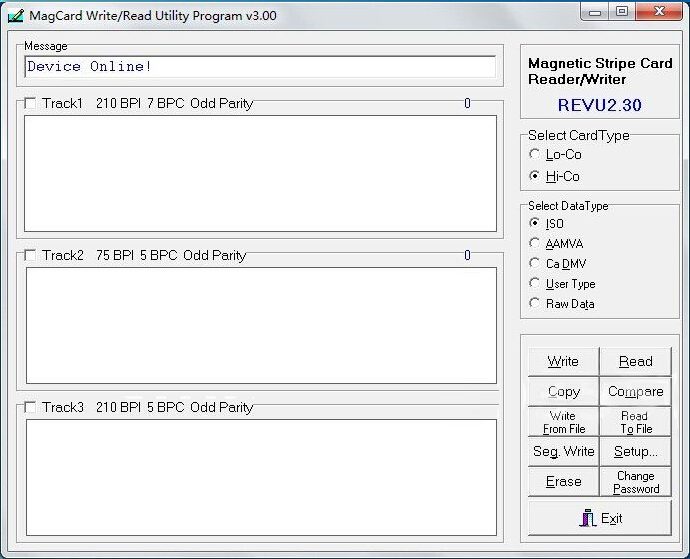
Task: Click the Track2 character count 0
Action: pos(467,255)
